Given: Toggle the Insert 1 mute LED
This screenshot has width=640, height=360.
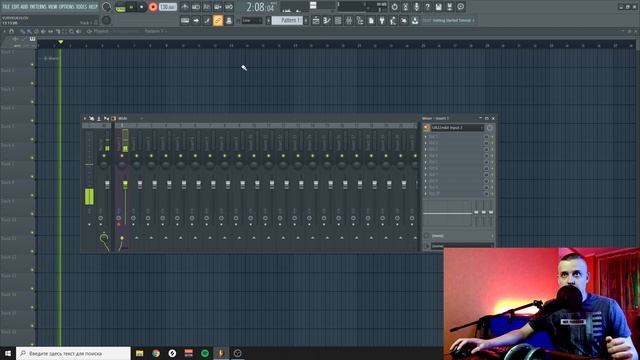Looking at the screenshot, I should pyautogui.click(x=122, y=156).
